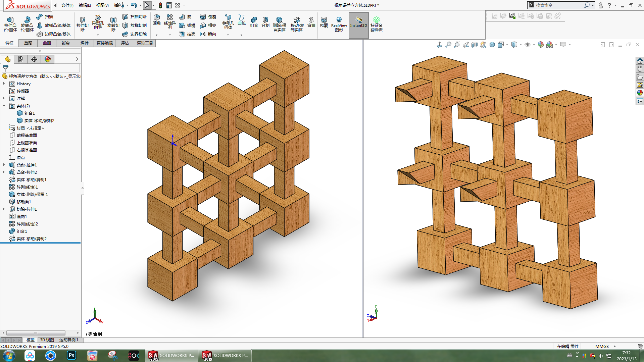Switch to the 曲面 surfaces tab
The image size is (644, 362).
(47, 43)
